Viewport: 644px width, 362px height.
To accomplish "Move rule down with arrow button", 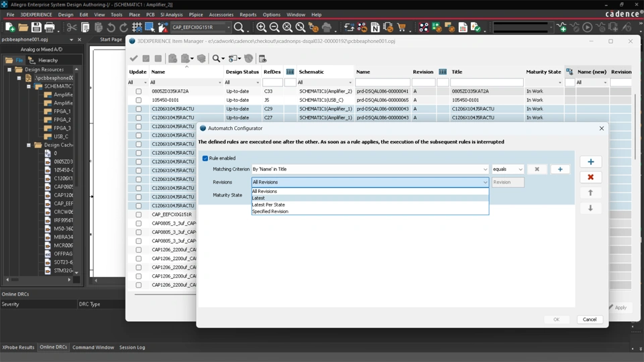I will point(590,208).
